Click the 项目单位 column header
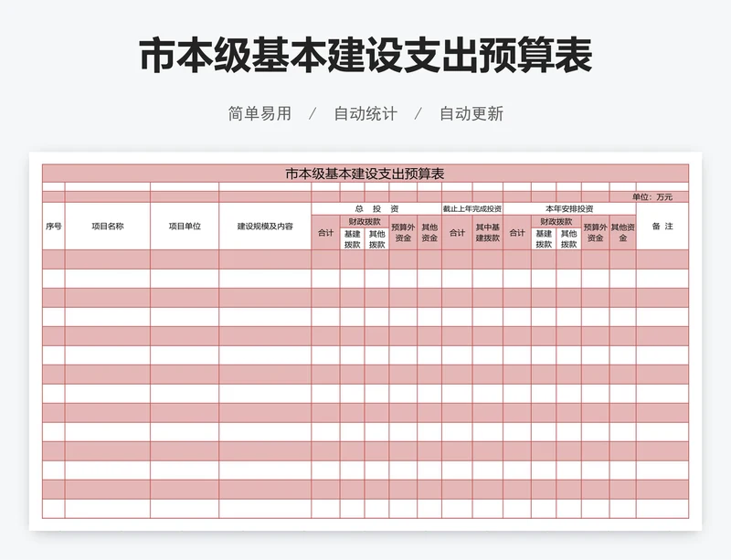This screenshot has width=731, height=560. [x=185, y=227]
